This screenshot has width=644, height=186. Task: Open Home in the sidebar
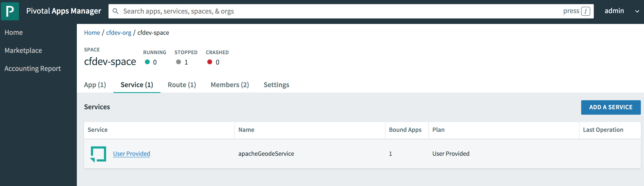[14, 33]
